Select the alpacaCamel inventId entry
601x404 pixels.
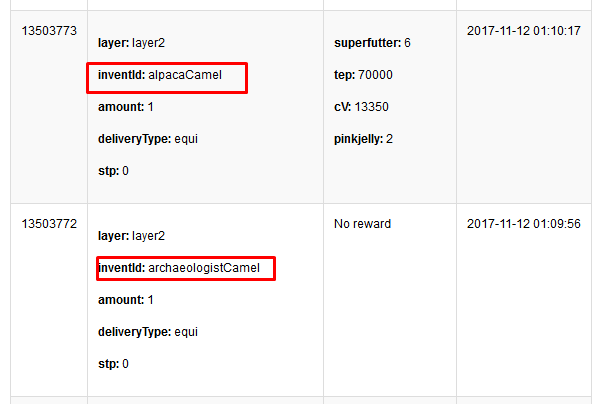[166, 75]
